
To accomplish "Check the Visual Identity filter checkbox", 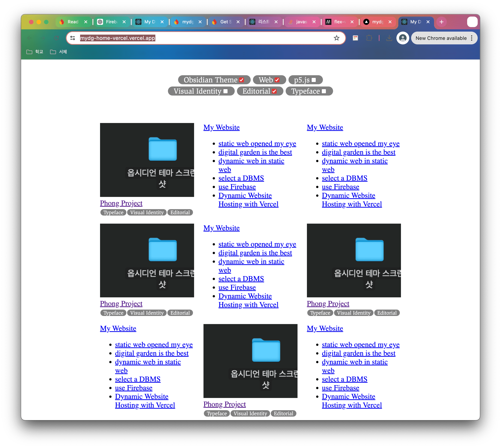I will point(225,91).
